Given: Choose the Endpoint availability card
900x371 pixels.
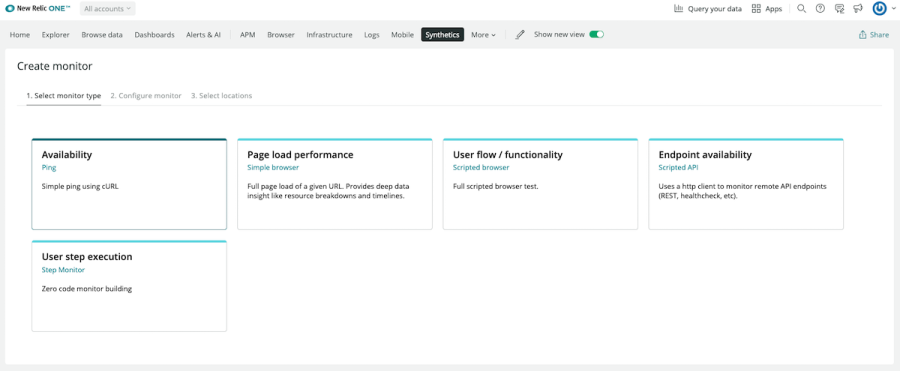Looking at the screenshot, I should click(746, 184).
